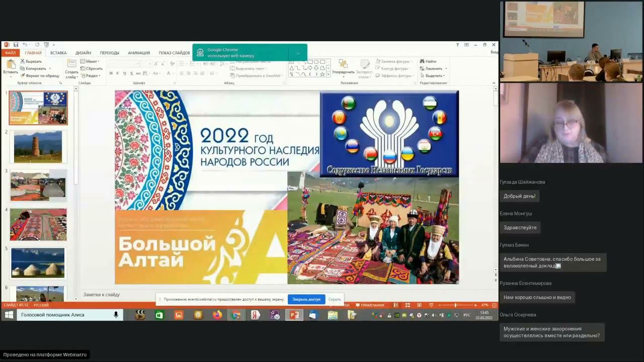Switch to the ПОКАЗ СЛАЙДОВ tab
This screenshot has width=644, height=362.
(x=174, y=53)
